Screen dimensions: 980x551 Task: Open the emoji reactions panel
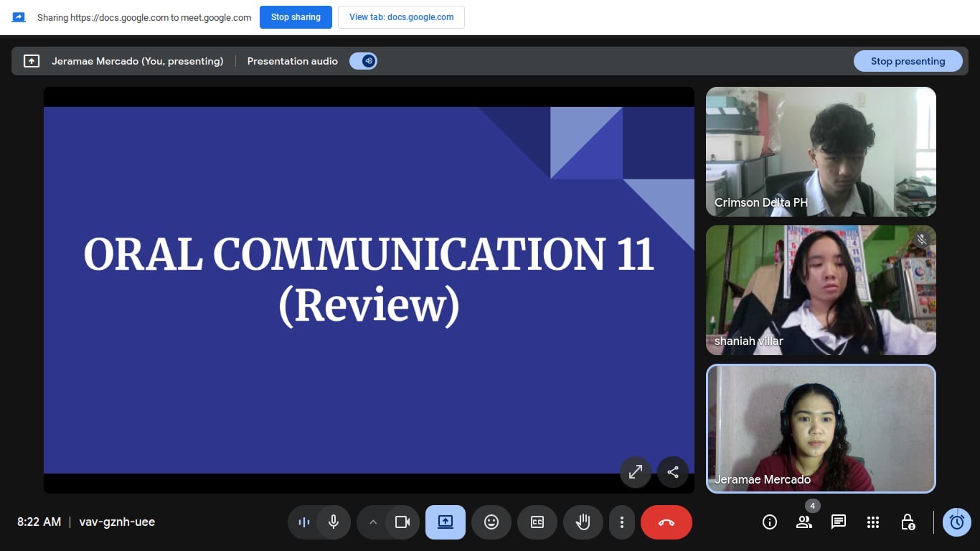tap(491, 522)
